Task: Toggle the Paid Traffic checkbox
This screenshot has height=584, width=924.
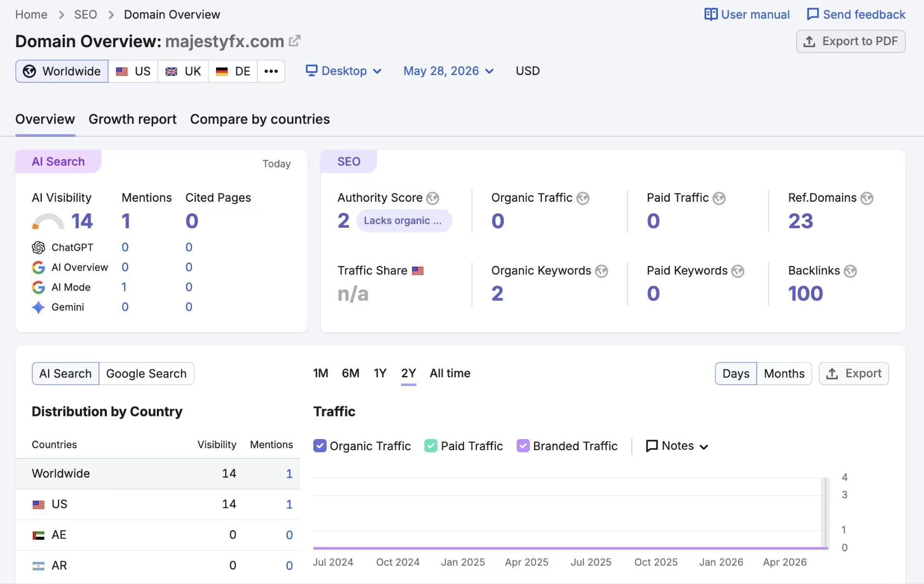Action: tap(431, 446)
